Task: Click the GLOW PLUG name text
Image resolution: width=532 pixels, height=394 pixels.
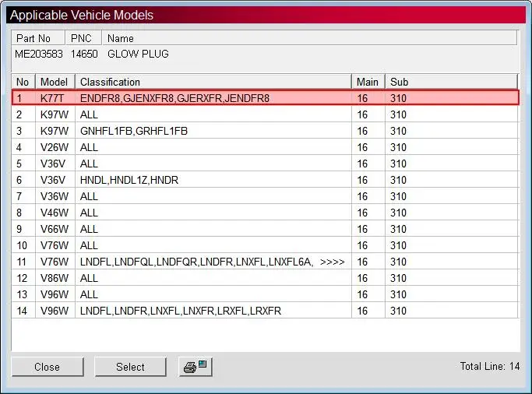Action: tap(138, 54)
